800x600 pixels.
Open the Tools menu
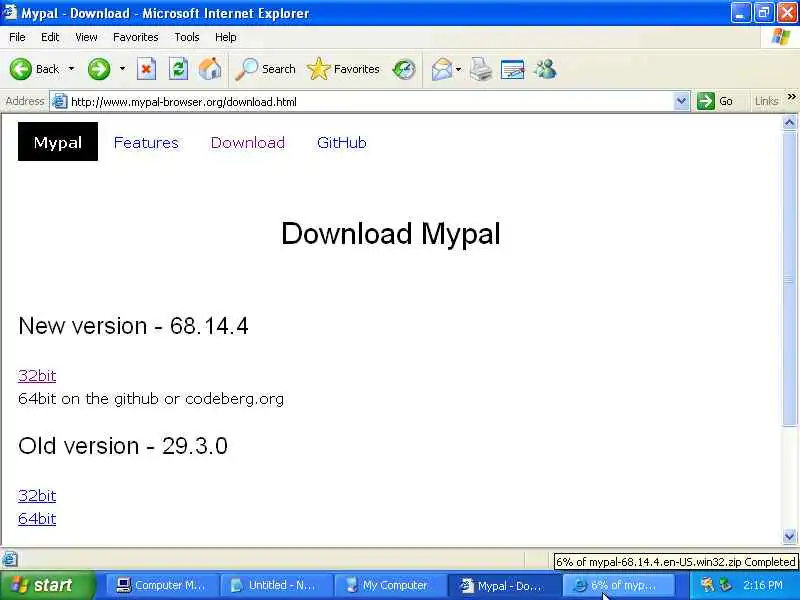tap(187, 37)
